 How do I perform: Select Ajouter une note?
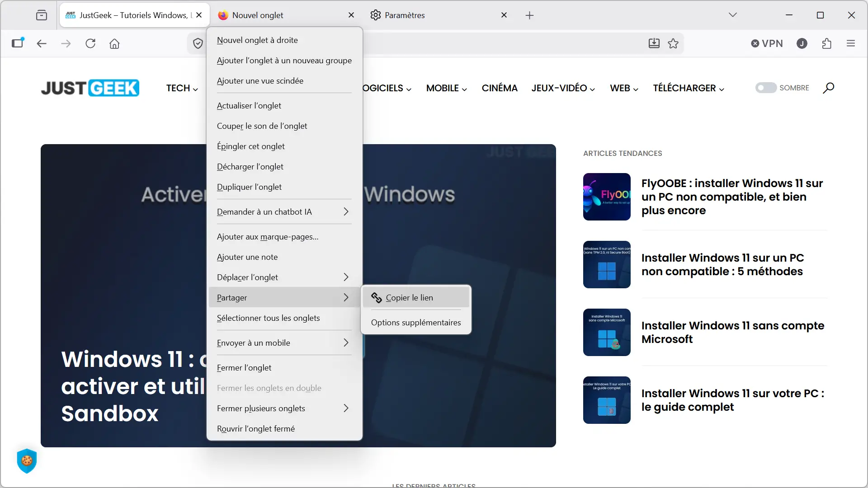284,257
